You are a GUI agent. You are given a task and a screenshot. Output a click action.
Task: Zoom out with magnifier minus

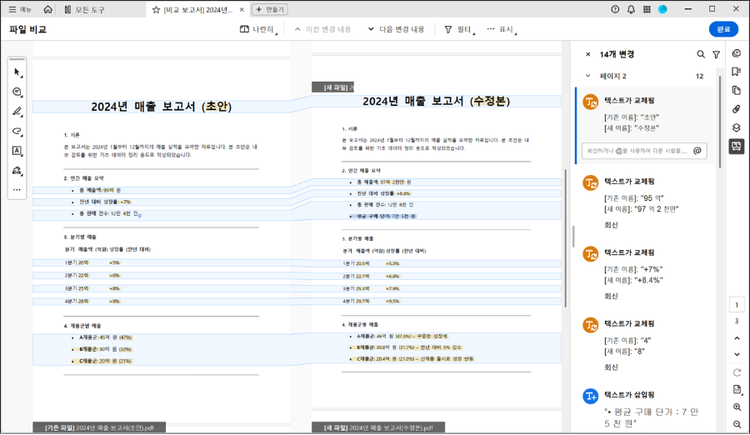[x=737, y=424]
